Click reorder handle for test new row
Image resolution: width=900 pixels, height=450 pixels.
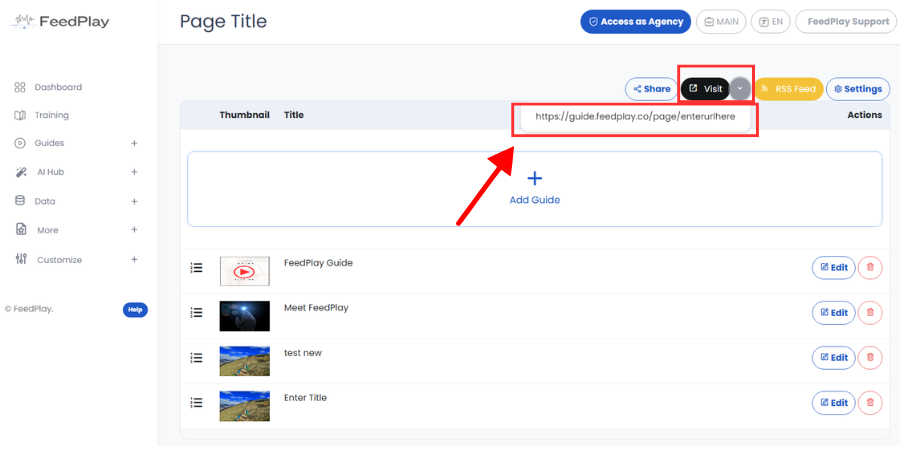click(196, 358)
